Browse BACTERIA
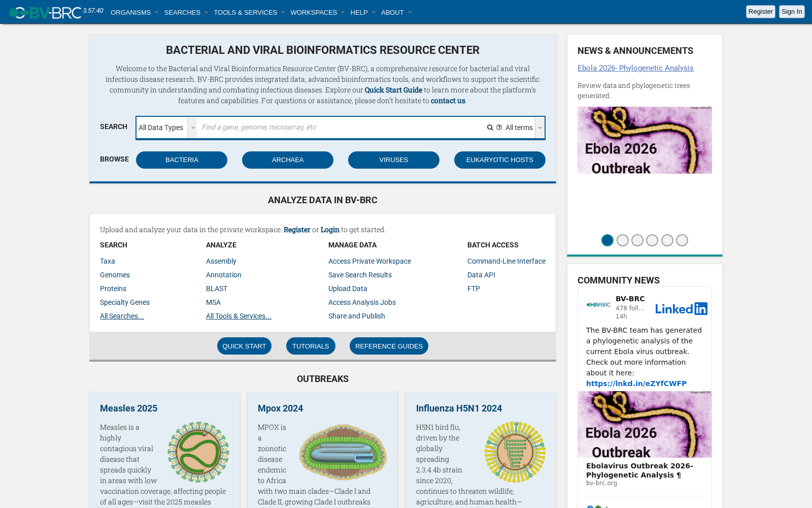 (x=182, y=160)
